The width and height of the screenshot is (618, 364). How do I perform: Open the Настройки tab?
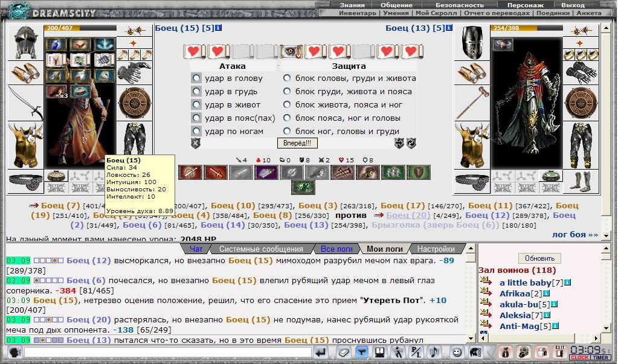436,249
